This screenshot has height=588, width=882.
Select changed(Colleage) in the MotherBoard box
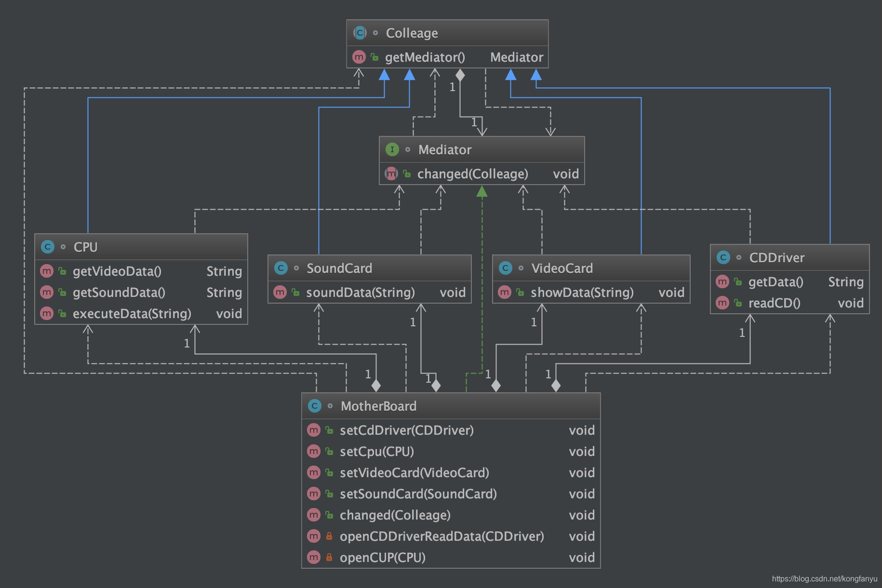tap(395, 515)
